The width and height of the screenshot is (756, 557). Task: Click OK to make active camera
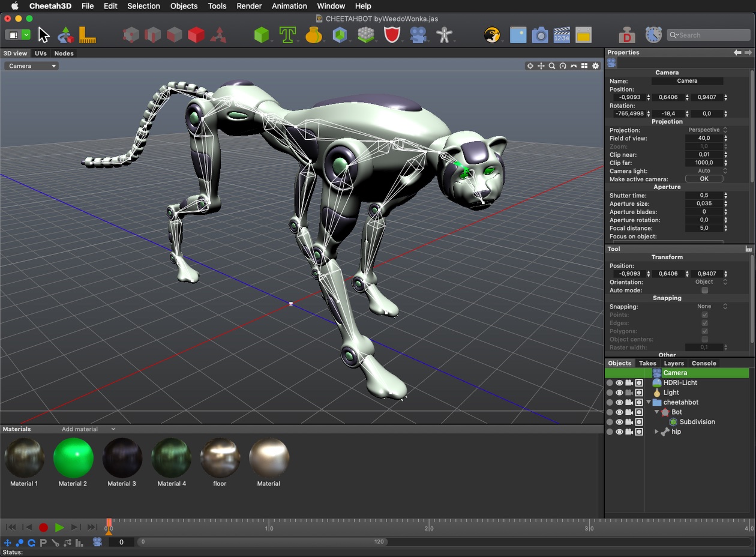(x=704, y=179)
